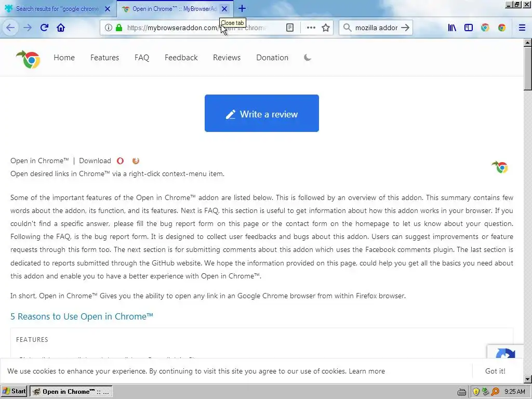Switch to the Search results tab
This screenshot has height=399, width=532.
pyautogui.click(x=57, y=9)
